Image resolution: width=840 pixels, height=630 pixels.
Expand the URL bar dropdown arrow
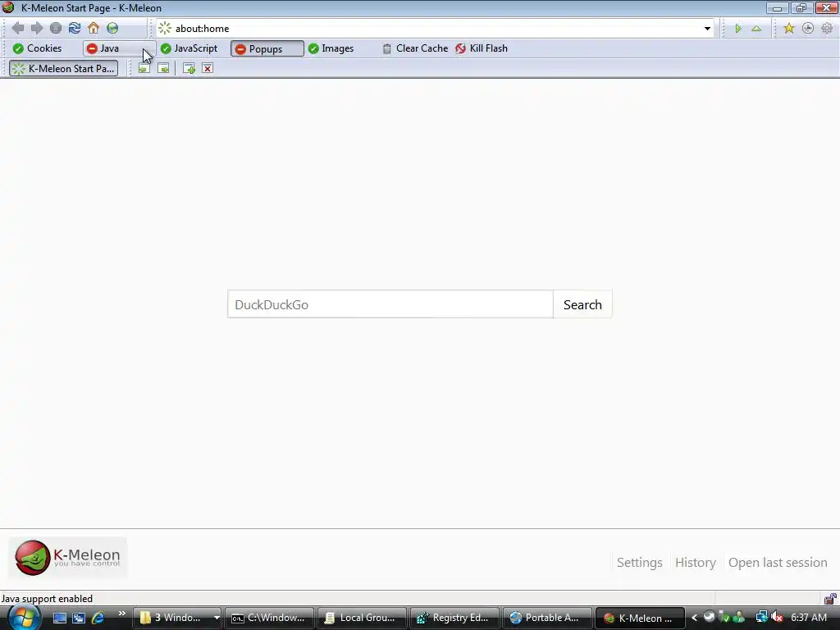(x=707, y=29)
